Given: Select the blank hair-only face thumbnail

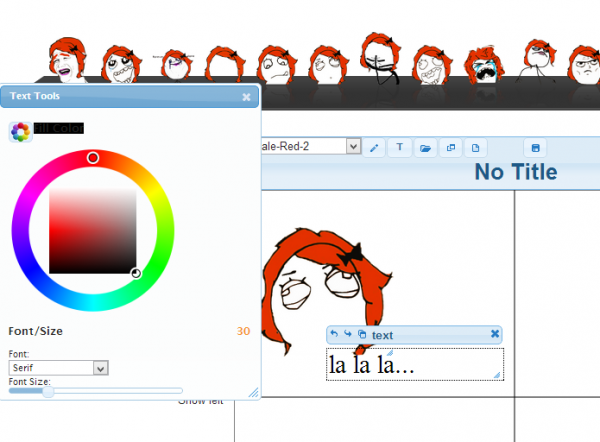Looking at the screenshot, I should click(x=225, y=64).
